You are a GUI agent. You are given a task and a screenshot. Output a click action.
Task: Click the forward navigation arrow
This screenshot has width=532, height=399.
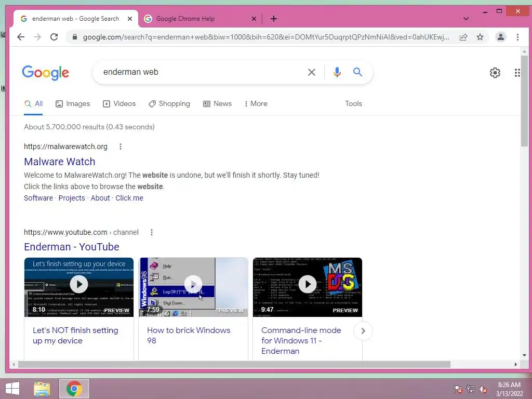(x=37, y=37)
